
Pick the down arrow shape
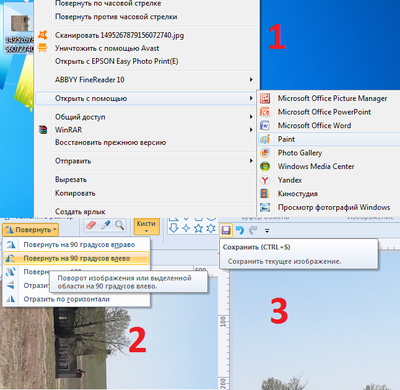coord(173,228)
